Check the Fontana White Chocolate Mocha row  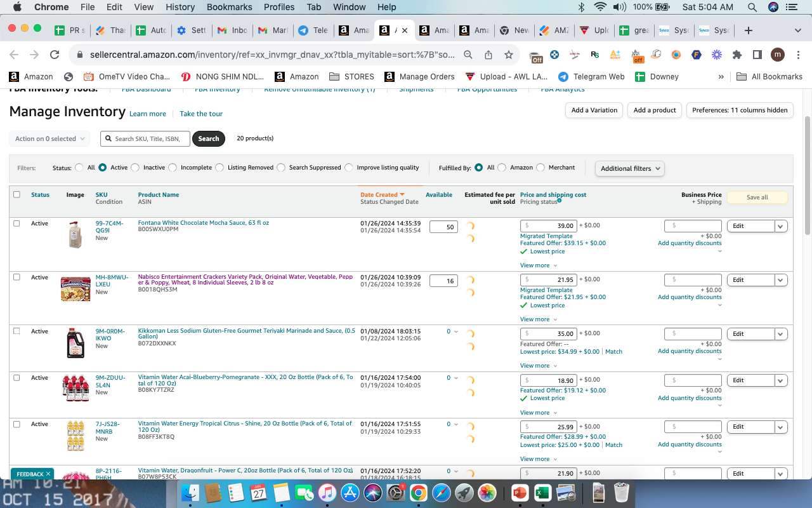point(16,224)
